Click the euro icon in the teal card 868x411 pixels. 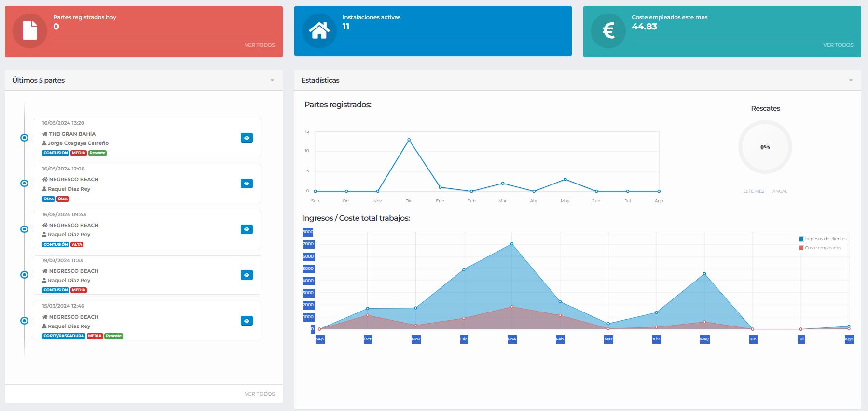click(608, 30)
